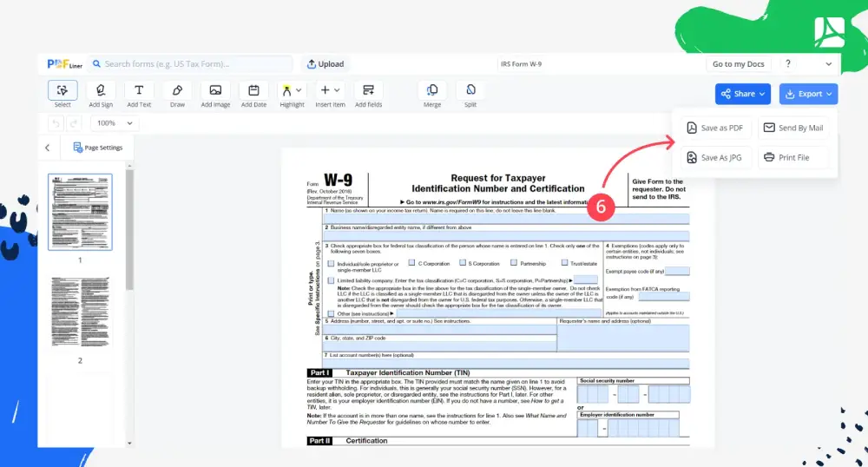Check the Trust/estate box
Viewport: 868px width, 467px height.
click(x=565, y=263)
